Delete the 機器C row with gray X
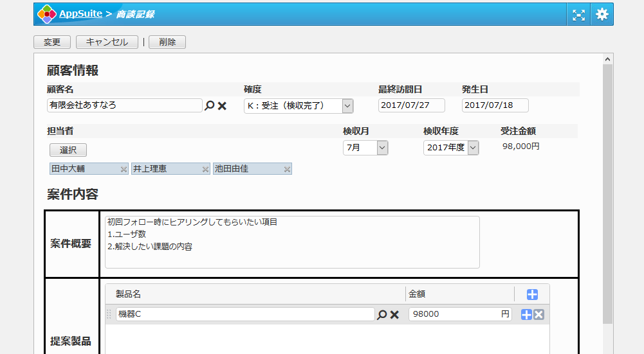Image resolution: width=644 pixels, height=354 pixels. [x=539, y=315]
